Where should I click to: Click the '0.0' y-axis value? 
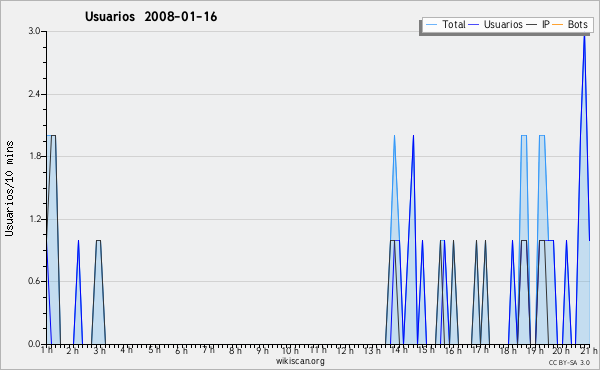click(34, 344)
